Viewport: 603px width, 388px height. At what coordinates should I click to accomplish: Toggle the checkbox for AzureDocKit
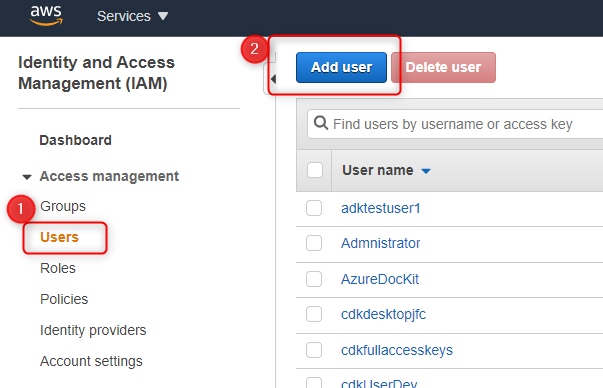[x=314, y=279]
